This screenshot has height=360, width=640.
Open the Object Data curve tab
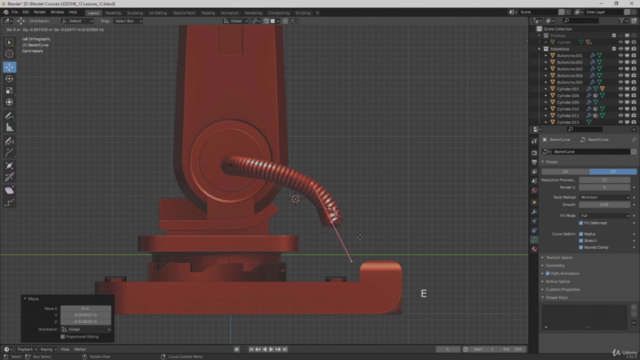click(x=534, y=240)
